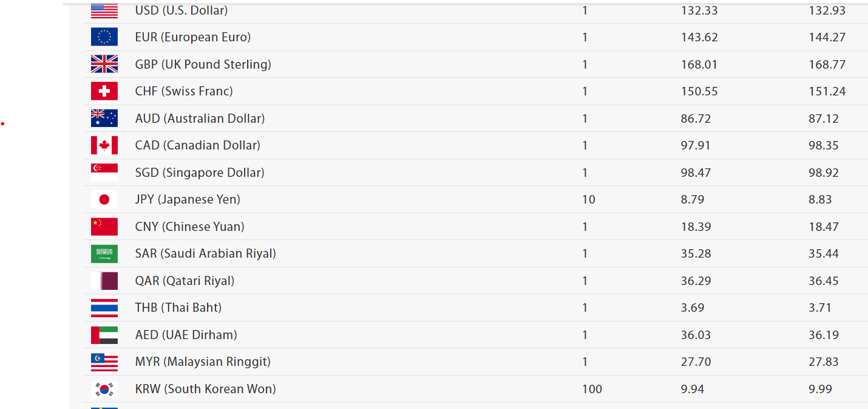Viewport: 868px width, 409px height.
Task: Select the GBP (UK Pound Sterling) text
Action: pyautogui.click(x=203, y=64)
